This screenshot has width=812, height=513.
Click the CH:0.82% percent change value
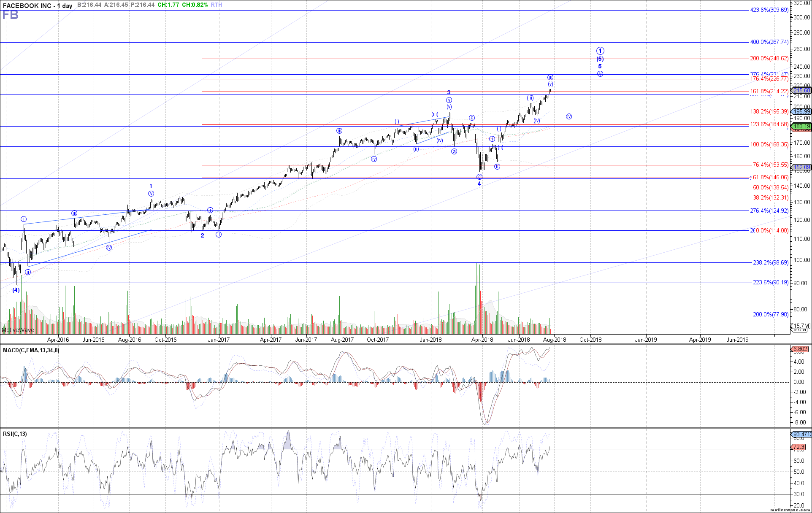pos(195,5)
